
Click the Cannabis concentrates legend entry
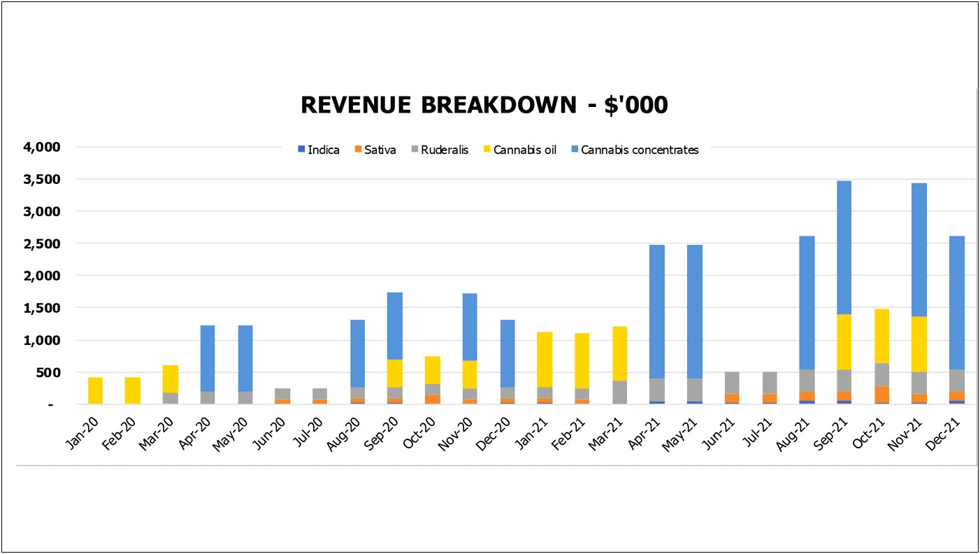pyautogui.click(x=635, y=150)
